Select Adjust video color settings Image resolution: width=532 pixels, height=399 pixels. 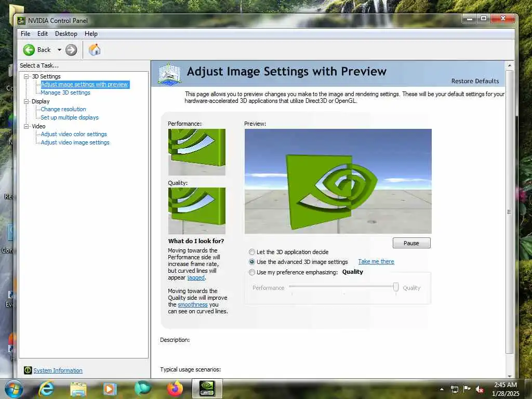tap(74, 134)
